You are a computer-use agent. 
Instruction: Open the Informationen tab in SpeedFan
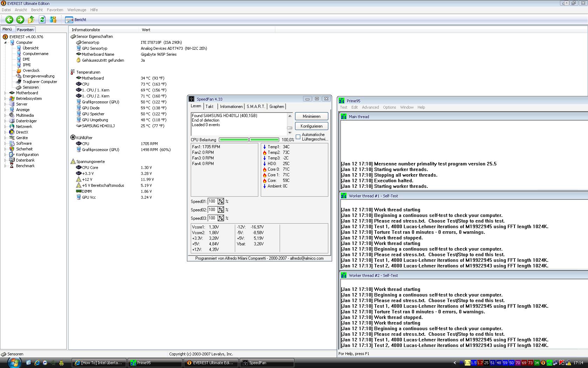231,107
